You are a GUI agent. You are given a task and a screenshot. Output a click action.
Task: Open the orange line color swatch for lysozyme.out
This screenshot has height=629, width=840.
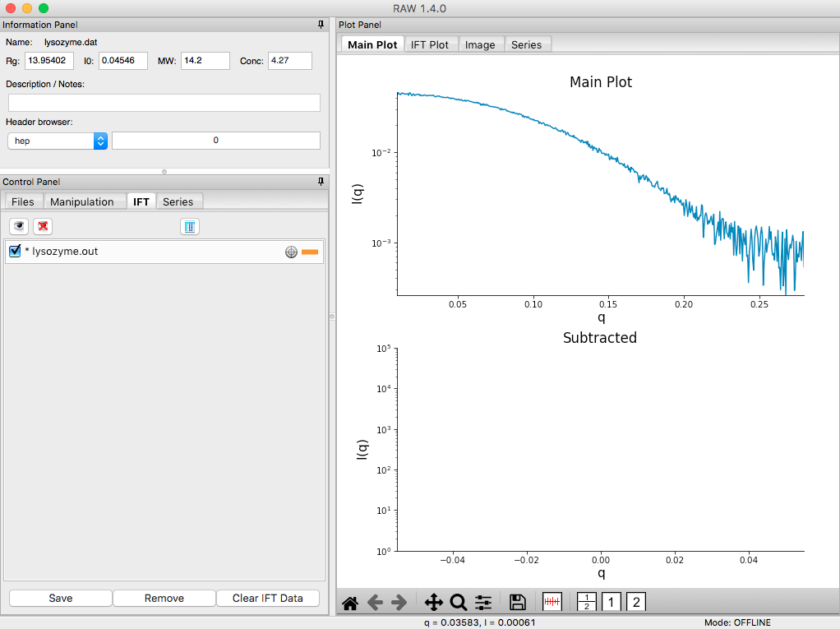[x=310, y=252]
